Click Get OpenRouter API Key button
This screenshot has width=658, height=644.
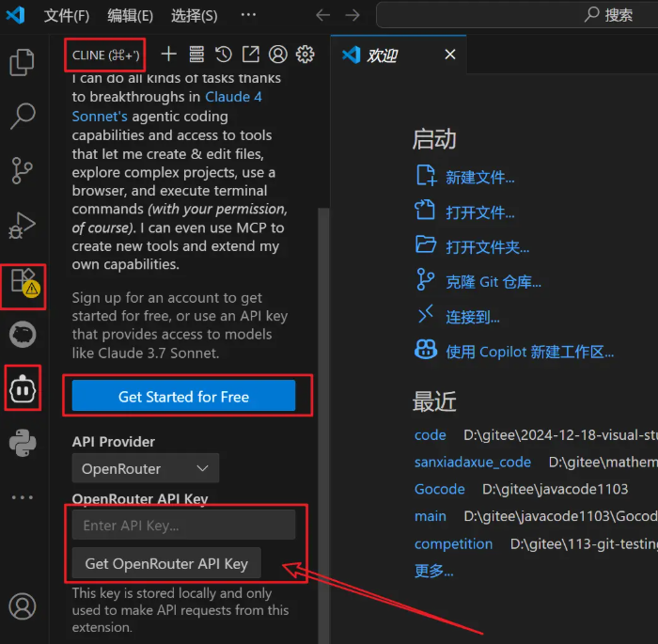pyautogui.click(x=166, y=563)
